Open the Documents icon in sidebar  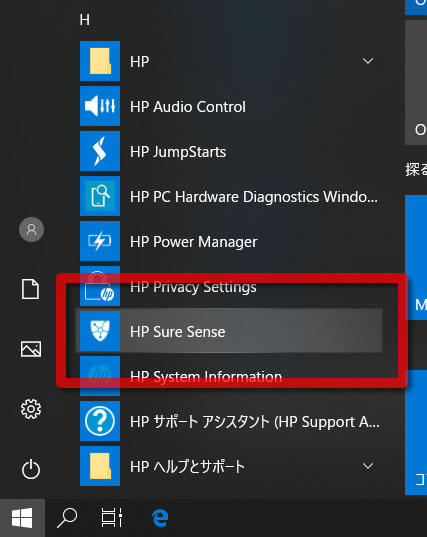coord(30,289)
